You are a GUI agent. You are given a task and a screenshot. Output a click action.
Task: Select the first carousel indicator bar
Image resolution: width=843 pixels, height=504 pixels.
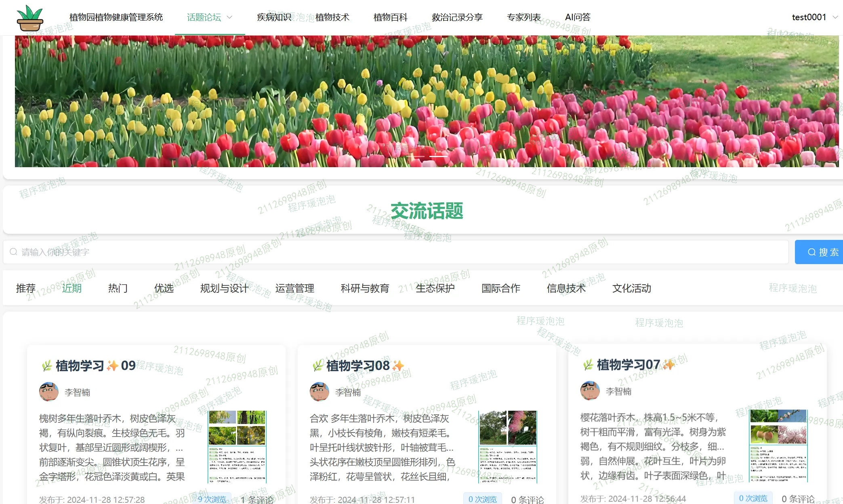[416, 156]
